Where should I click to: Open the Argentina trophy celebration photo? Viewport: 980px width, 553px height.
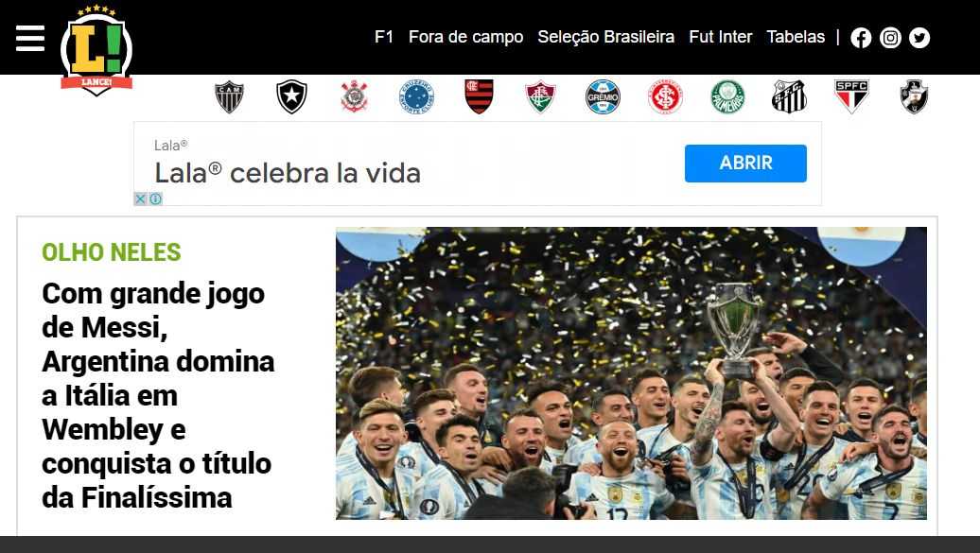coord(631,373)
